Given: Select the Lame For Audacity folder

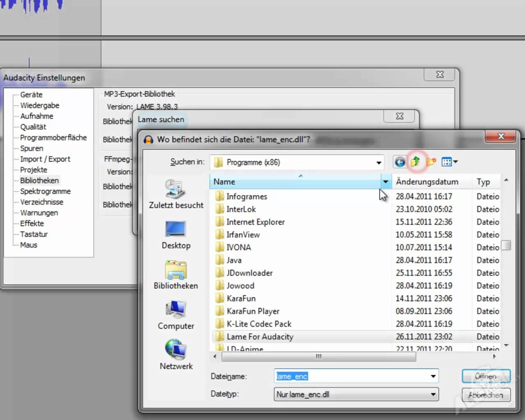Looking at the screenshot, I should (260, 337).
